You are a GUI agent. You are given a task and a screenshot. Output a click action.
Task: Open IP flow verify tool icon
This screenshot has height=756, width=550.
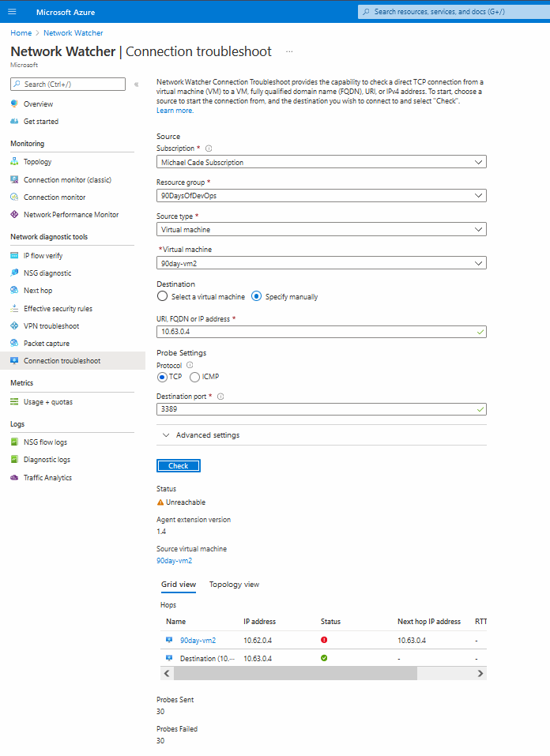14,256
